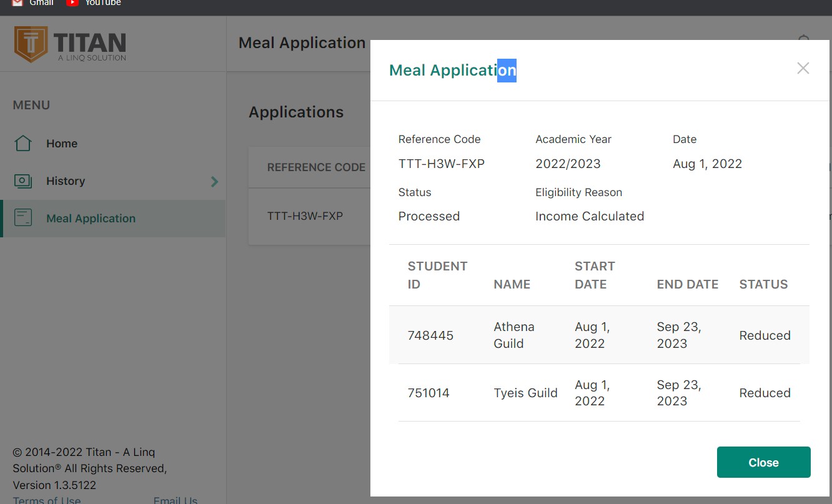Click the Meal Application page header title

click(x=302, y=43)
